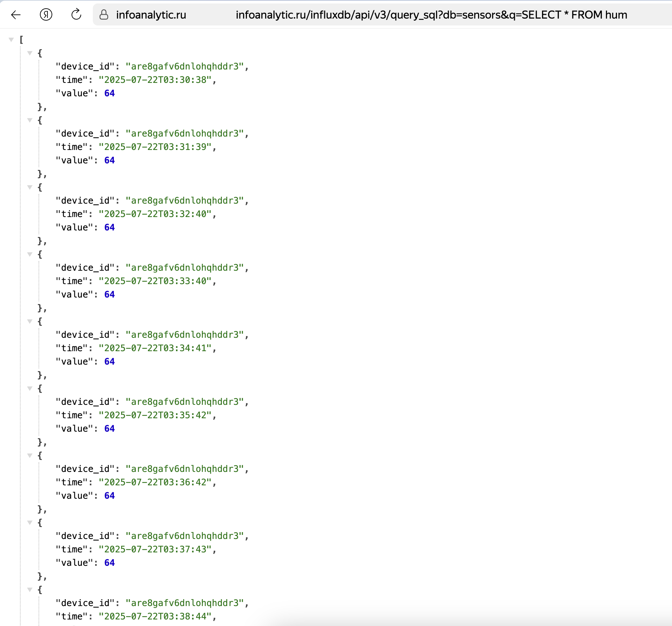Click the time value "2025-07-22T03:32:40"

coord(155,214)
